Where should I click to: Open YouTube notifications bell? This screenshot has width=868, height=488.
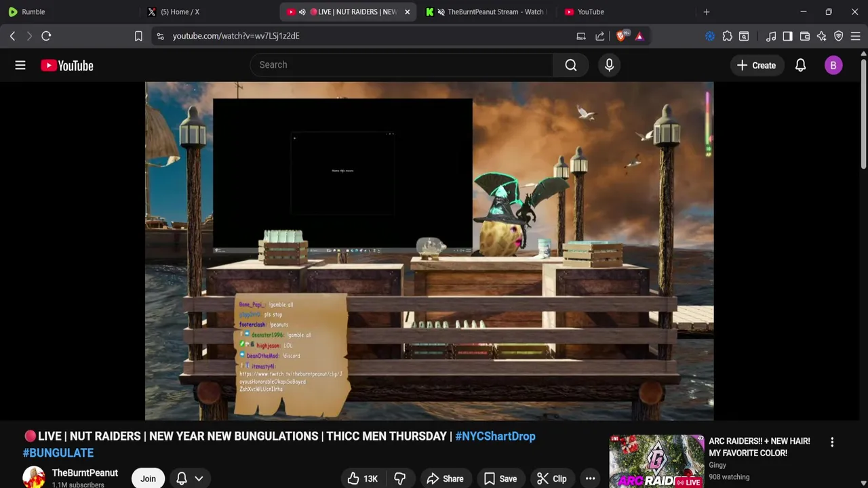[800, 65]
